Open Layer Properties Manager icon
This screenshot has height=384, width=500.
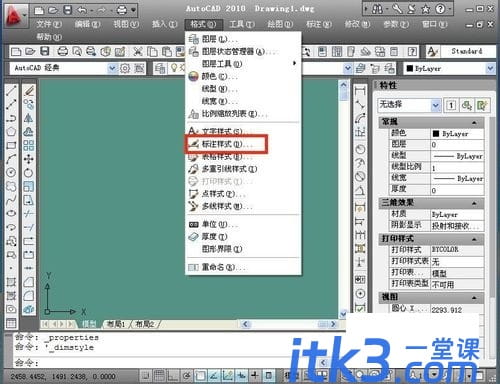[x=160, y=68]
